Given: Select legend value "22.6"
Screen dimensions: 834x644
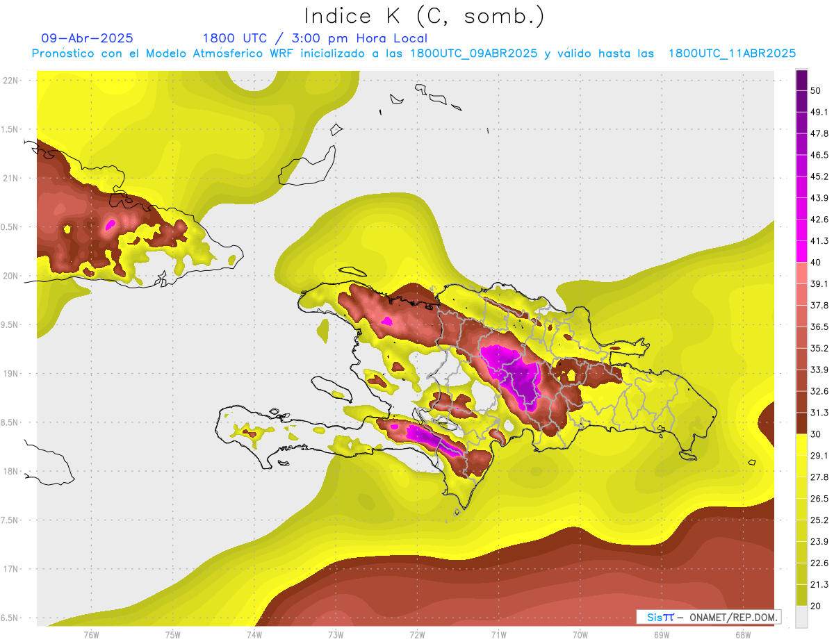Looking at the screenshot, I should pyautogui.click(x=819, y=563).
